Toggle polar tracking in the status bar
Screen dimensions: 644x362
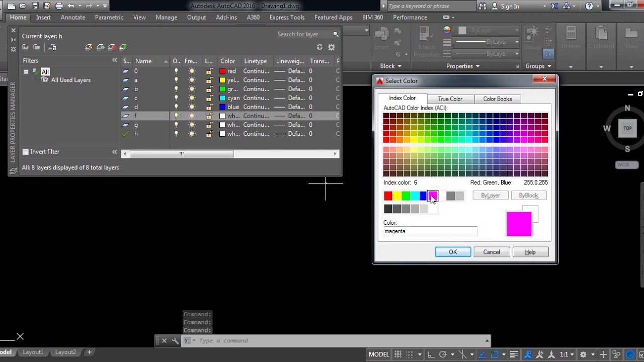tap(443, 354)
